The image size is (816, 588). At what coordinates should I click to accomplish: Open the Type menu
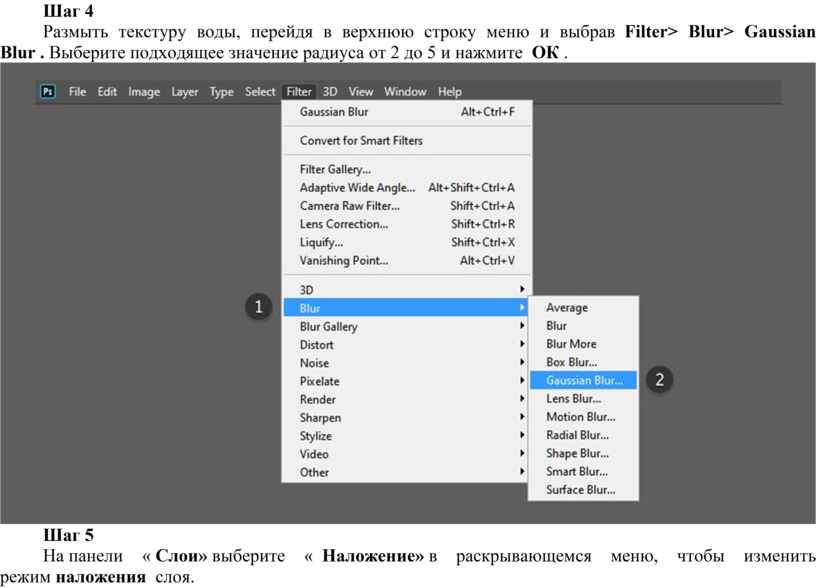click(222, 92)
